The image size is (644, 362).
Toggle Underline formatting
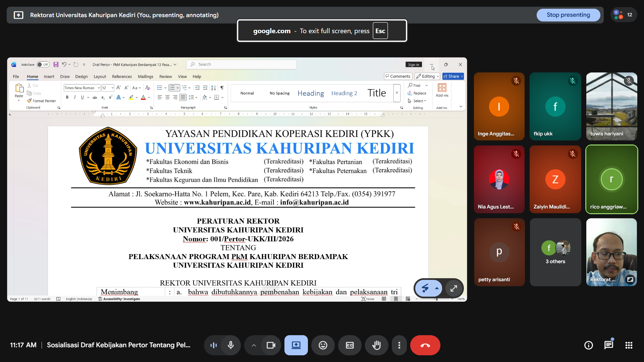click(x=82, y=98)
